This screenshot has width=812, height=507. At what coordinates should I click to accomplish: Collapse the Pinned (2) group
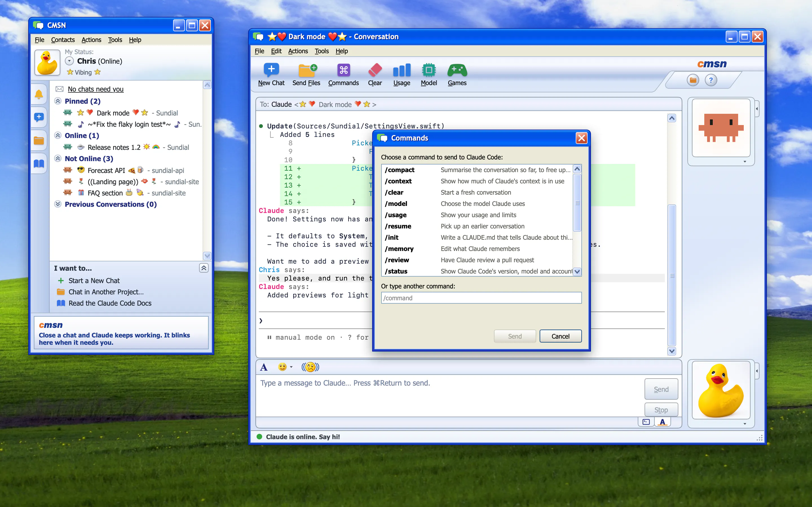click(x=58, y=101)
